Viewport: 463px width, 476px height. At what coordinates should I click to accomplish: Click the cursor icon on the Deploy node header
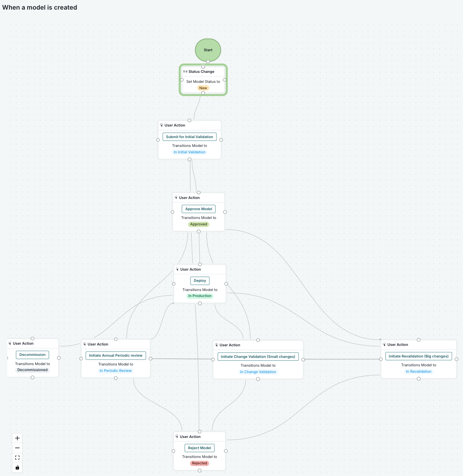point(177,269)
